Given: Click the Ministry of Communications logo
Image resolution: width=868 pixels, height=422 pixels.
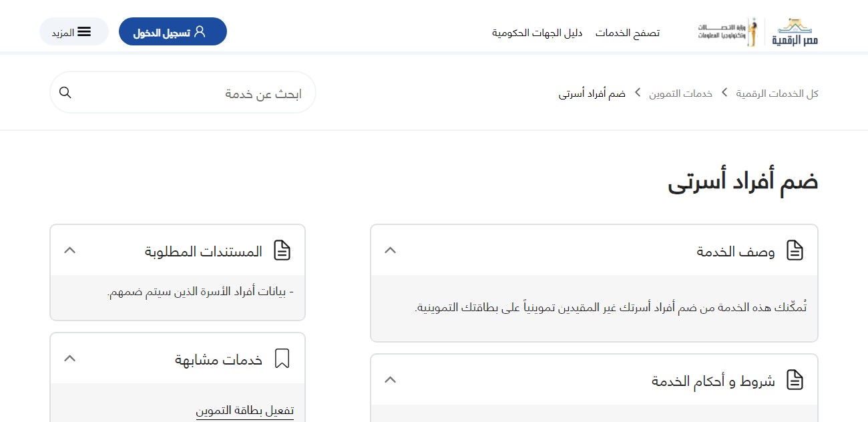Looking at the screenshot, I should [727, 32].
